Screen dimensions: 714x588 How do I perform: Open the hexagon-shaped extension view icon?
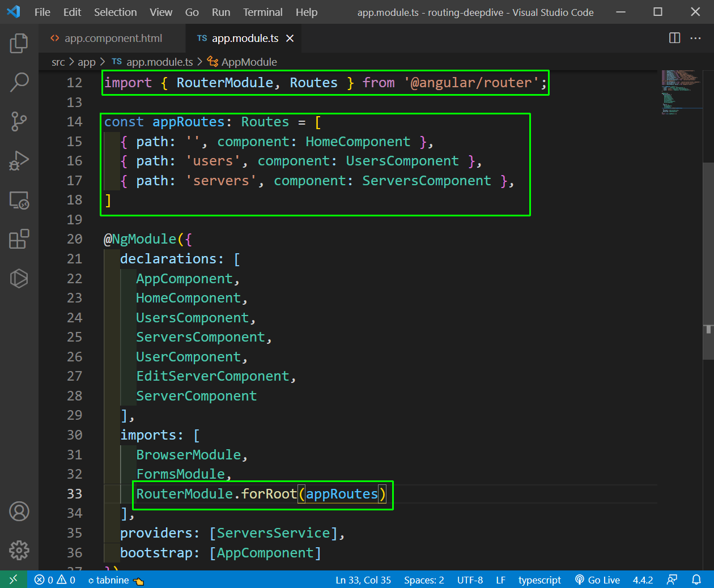tap(19, 278)
